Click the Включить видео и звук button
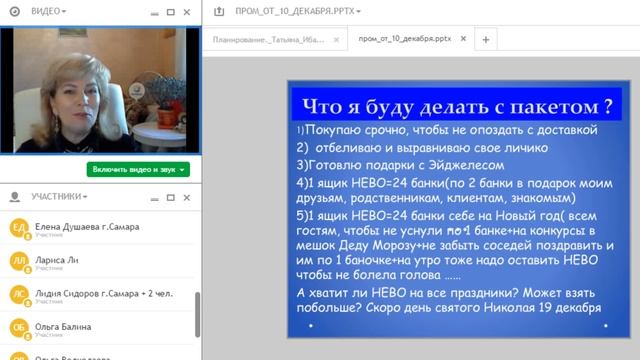This screenshot has height=360, width=640. (x=138, y=169)
